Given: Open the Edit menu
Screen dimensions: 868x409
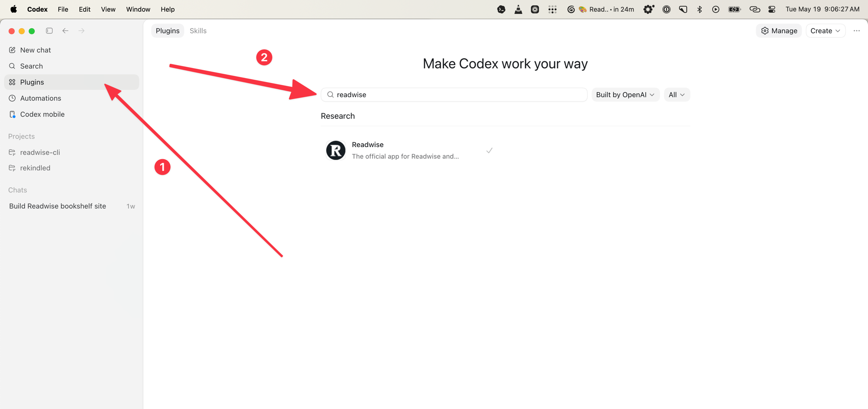Looking at the screenshot, I should pyautogui.click(x=85, y=9).
